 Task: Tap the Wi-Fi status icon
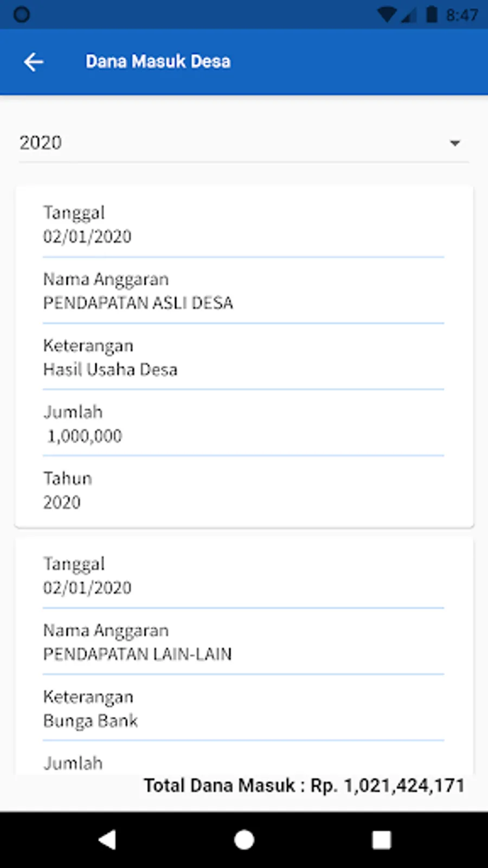coord(387,15)
